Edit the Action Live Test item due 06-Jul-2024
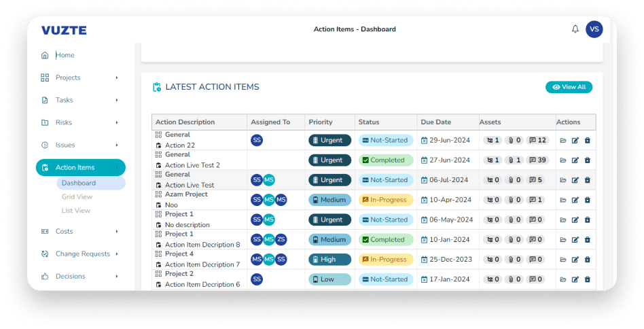The height and width of the screenshot is (329, 644). click(575, 180)
